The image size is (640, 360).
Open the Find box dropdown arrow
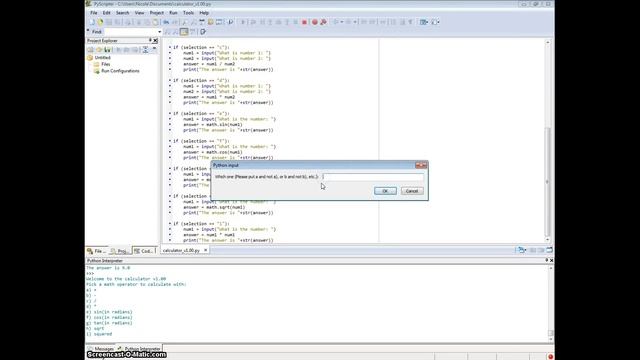pos(160,31)
